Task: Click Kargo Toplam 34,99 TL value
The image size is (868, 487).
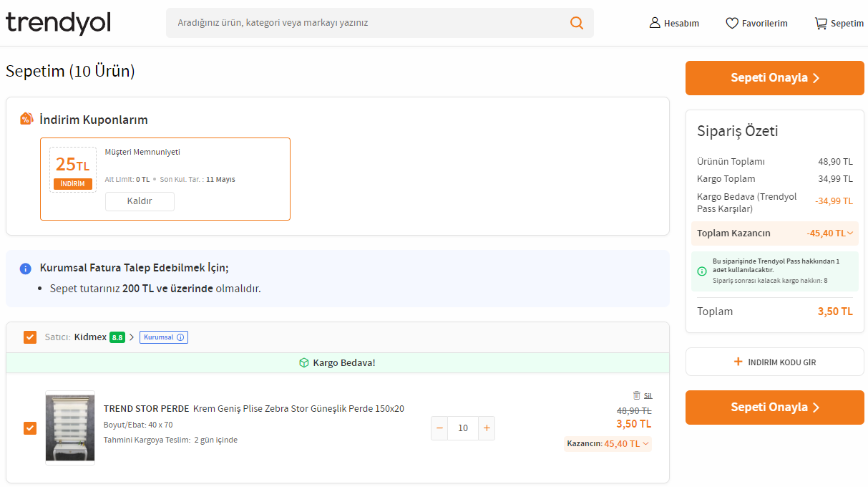Action: click(x=836, y=179)
